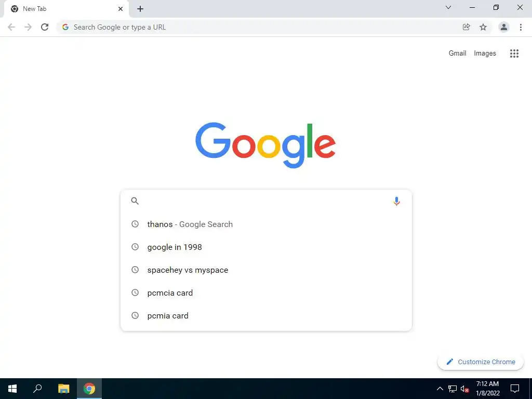
Task: Bookmark this tab with the star icon
Action: 483,27
